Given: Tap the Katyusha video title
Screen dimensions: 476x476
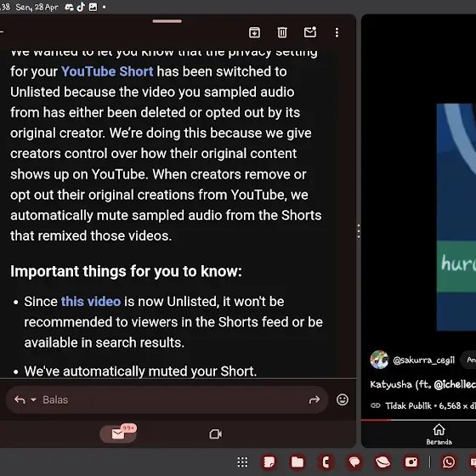Looking at the screenshot, I should (423, 384).
